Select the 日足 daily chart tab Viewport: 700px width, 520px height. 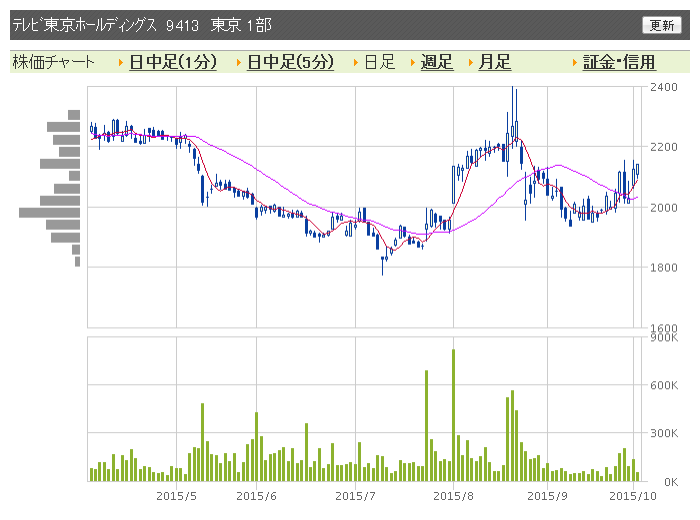tap(380, 62)
